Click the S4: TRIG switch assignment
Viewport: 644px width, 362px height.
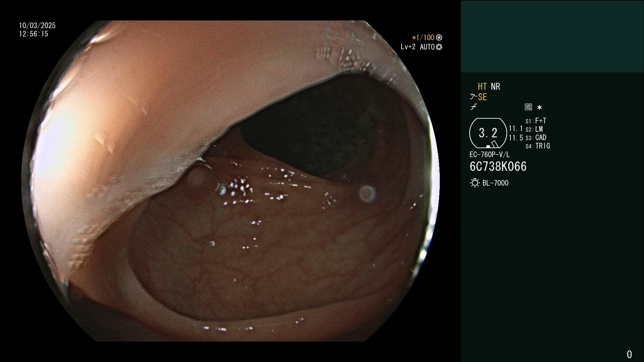pos(538,146)
